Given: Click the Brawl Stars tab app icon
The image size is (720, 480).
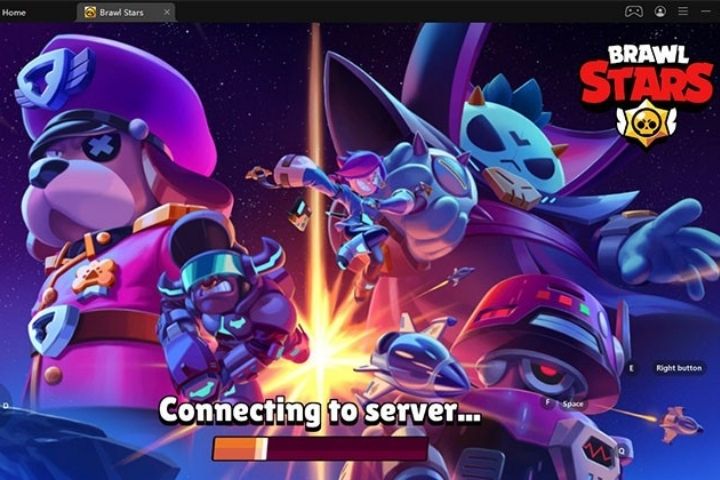Looking at the screenshot, I should (x=90, y=12).
